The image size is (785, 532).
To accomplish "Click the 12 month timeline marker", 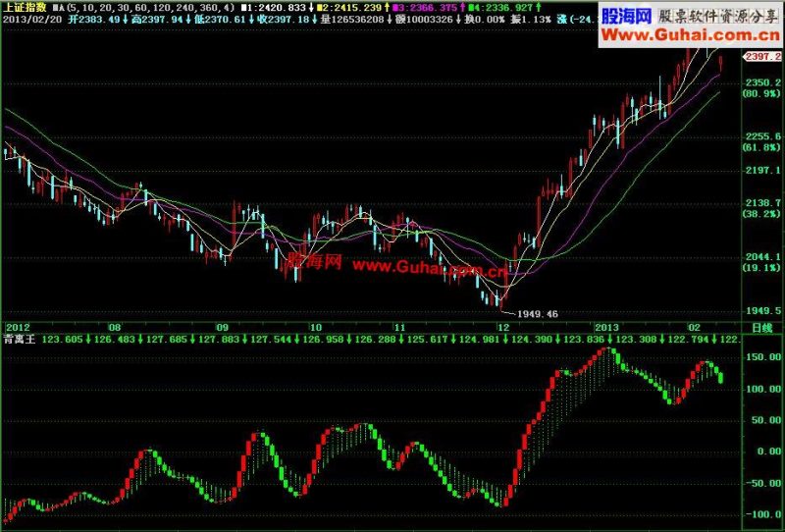I will pyautogui.click(x=502, y=328).
